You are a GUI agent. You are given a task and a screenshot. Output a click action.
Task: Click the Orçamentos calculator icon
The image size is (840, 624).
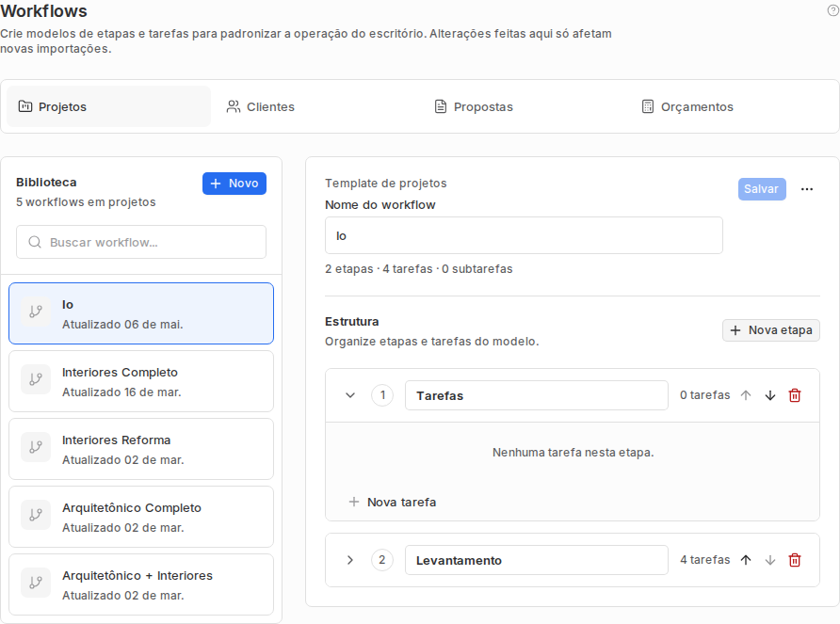coord(648,106)
